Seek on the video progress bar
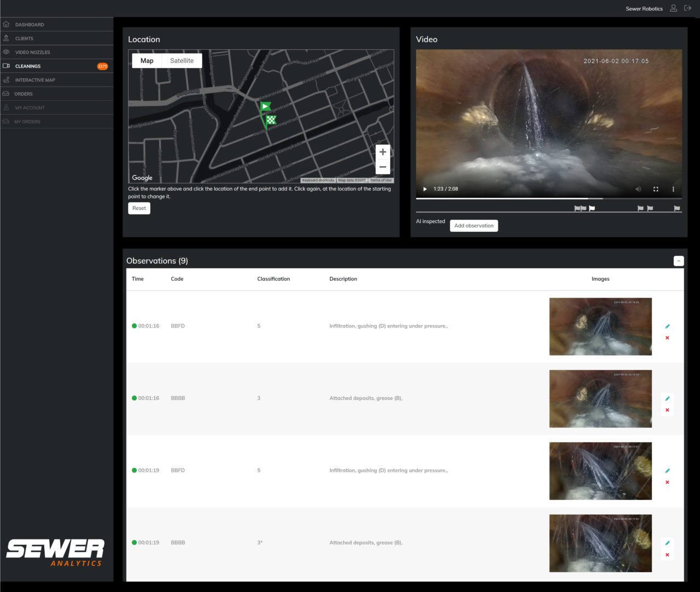The image size is (700, 592). coord(549,198)
